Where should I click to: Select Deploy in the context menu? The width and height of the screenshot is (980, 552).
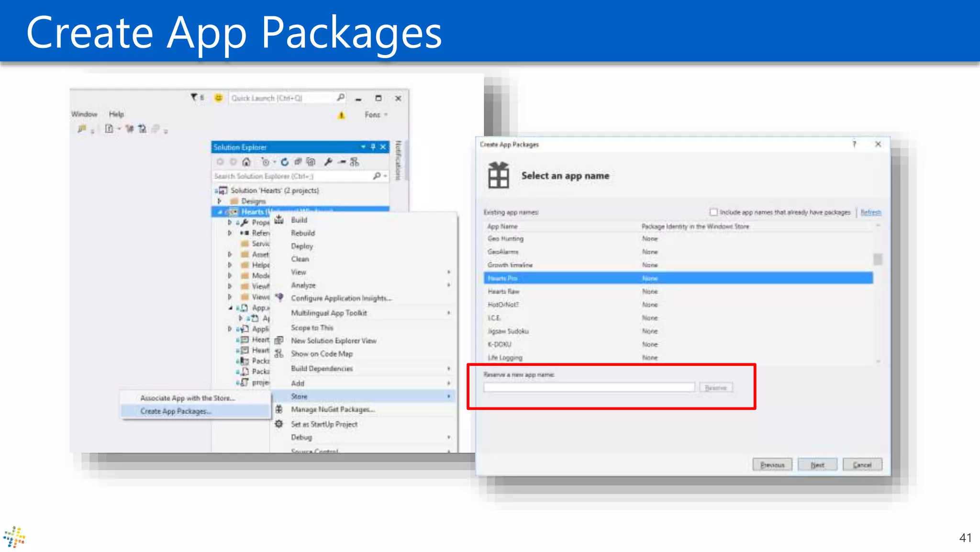tap(302, 246)
